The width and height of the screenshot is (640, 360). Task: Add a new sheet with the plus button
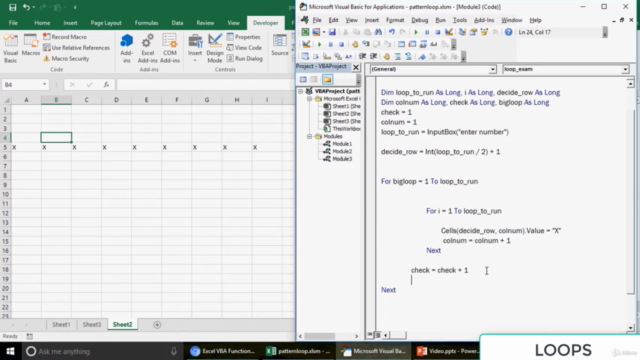pyautogui.click(x=157, y=324)
